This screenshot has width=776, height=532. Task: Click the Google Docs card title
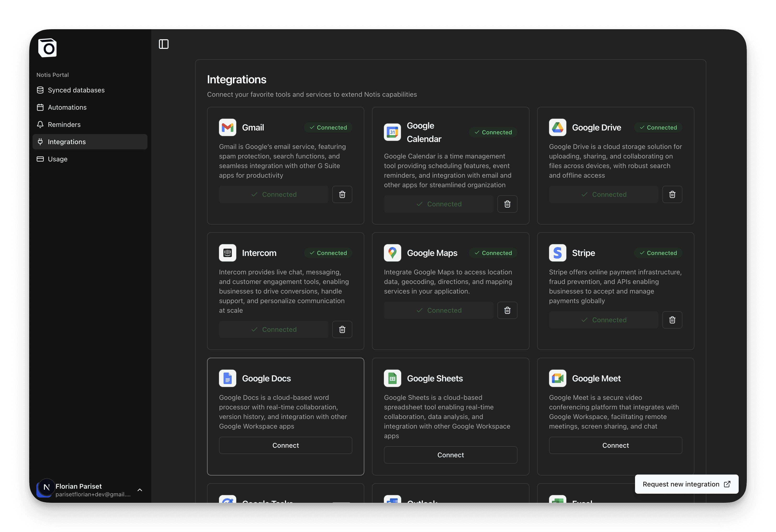[266, 378]
